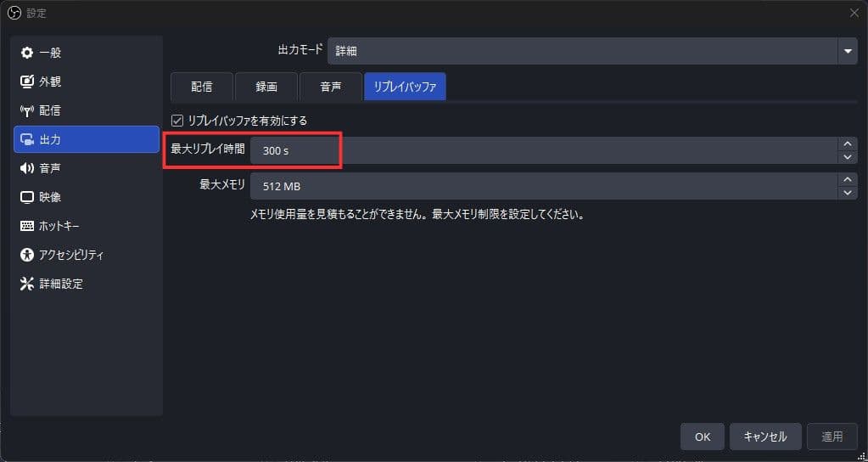Click the 音声 speaker icon in sidebar

pos(26,168)
